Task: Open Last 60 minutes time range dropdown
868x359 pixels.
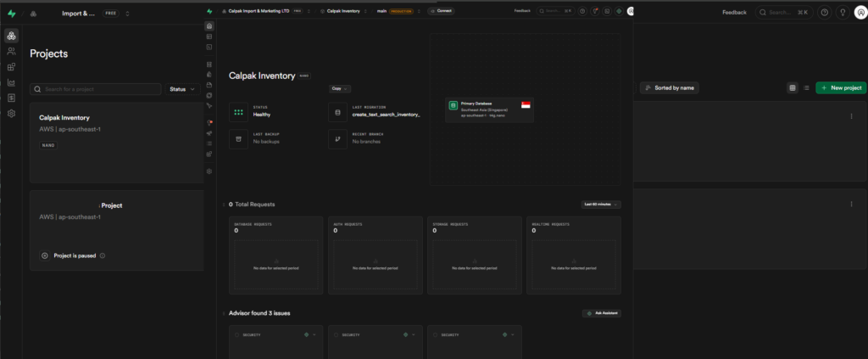Action: (601, 205)
